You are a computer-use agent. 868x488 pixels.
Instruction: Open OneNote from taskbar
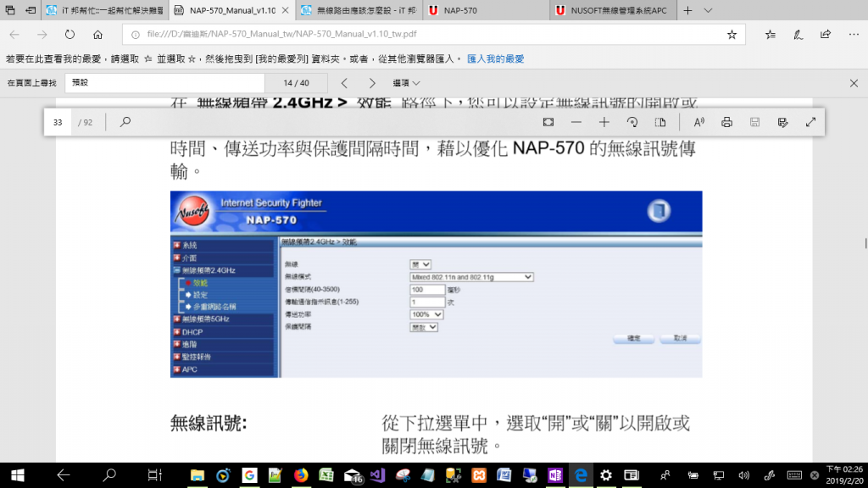[554, 475]
